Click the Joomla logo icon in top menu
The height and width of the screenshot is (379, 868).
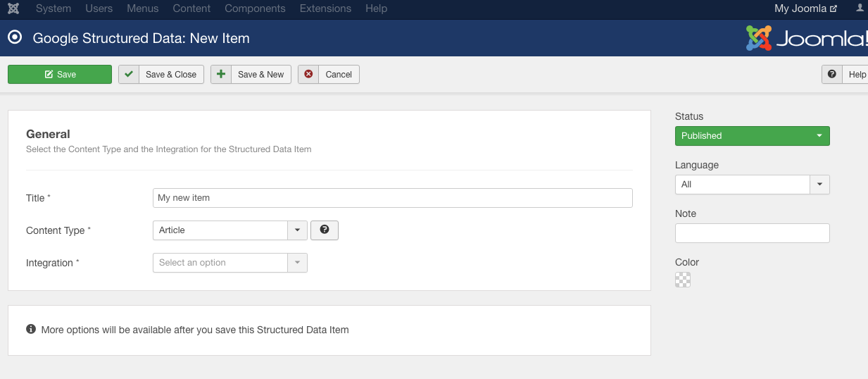(13, 8)
